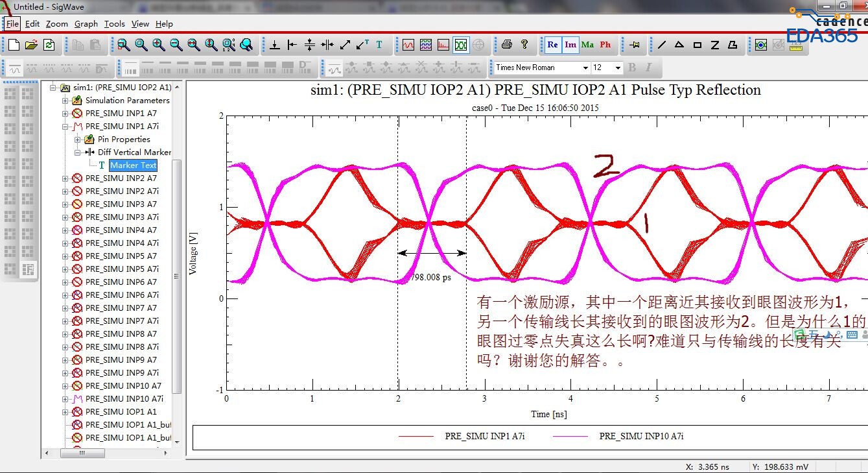Collapse the Diff Vertical Marker node

coord(77,152)
